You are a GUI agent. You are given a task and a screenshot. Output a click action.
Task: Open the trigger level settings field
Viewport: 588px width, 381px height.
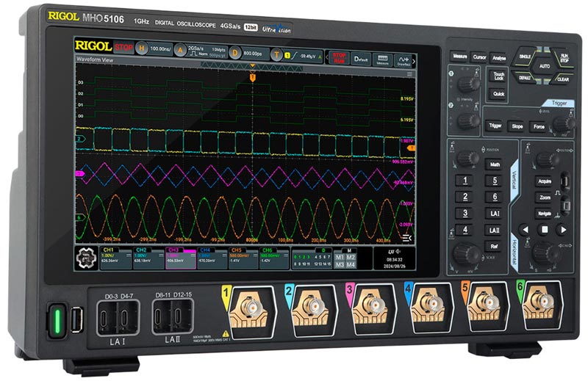coord(303,57)
